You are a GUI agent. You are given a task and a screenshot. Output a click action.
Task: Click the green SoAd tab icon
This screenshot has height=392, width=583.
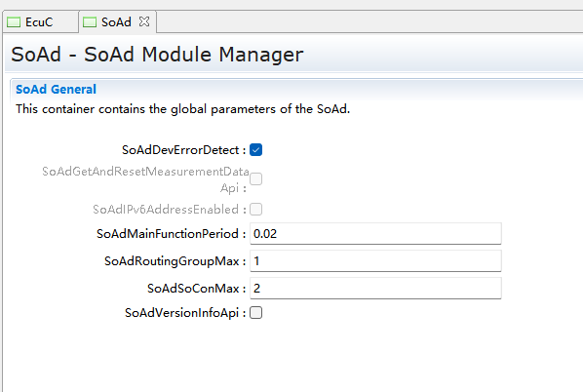point(90,22)
